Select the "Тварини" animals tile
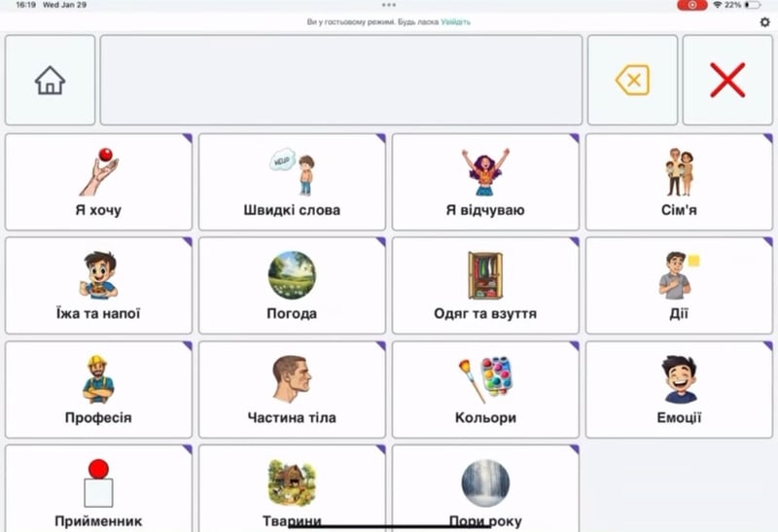The width and height of the screenshot is (778, 532). 292,486
